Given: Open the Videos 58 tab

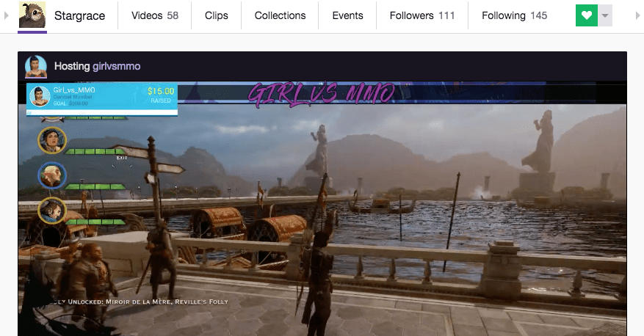Looking at the screenshot, I should (x=155, y=15).
